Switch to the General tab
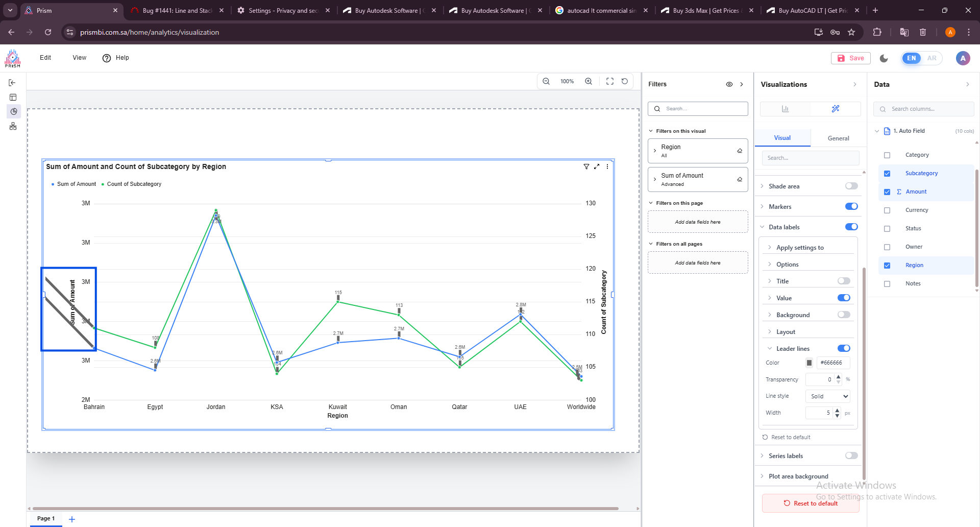 coord(838,138)
